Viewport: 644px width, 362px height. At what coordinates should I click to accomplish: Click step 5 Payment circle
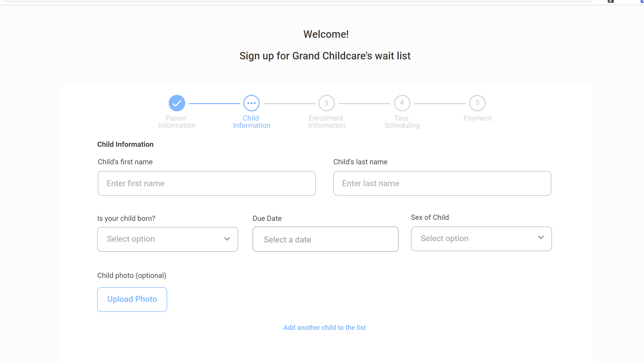tap(477, 103)
